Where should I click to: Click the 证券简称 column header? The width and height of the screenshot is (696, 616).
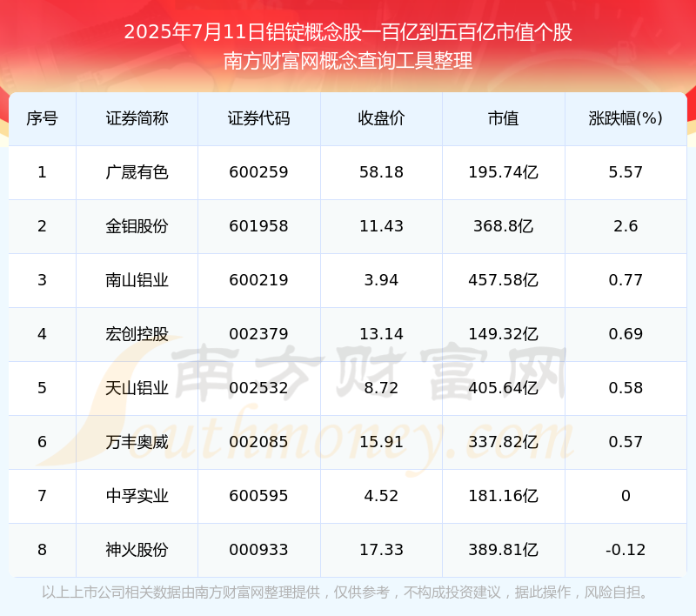[x=137, y=118]
